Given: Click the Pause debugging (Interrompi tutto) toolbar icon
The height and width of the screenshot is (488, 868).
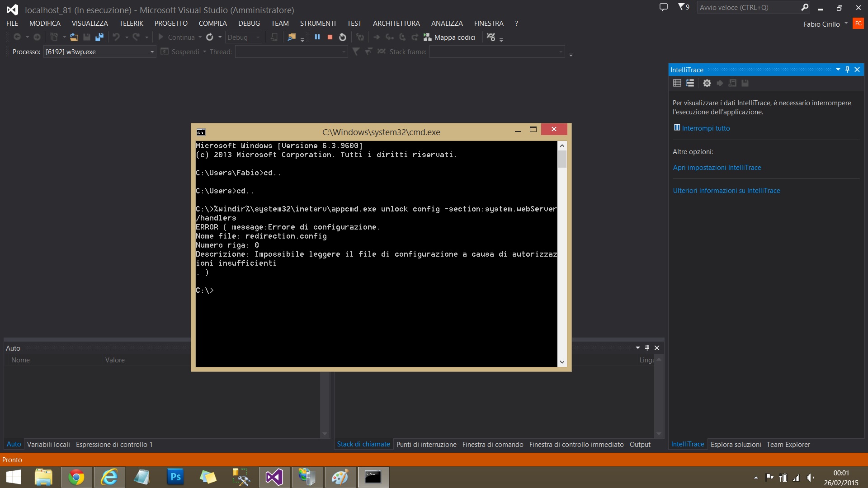Looking at the screenshot, I should (317, 37).
